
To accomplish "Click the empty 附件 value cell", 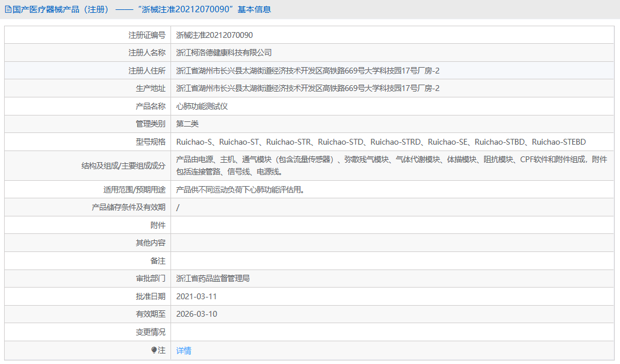I will pos(234,225).
